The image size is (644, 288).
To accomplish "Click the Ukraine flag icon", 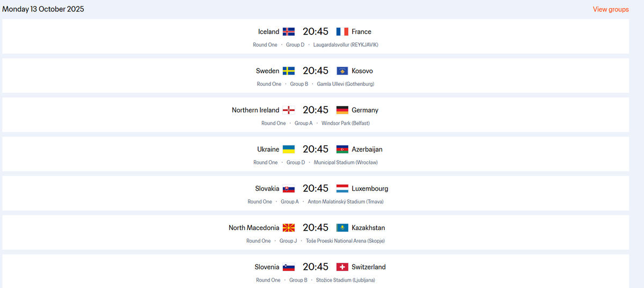I will coord(289,149).
